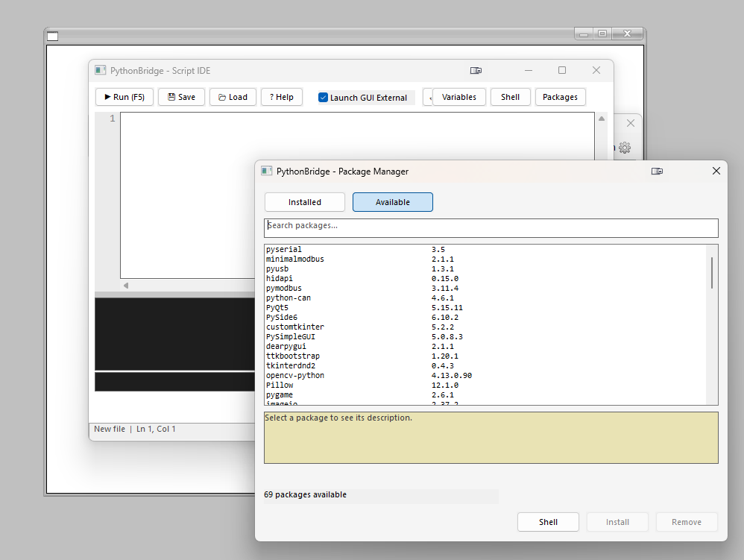The height and width of the screenshot is (560, 744).
Task: Open the Variables panel
Action: pos(458,97)
